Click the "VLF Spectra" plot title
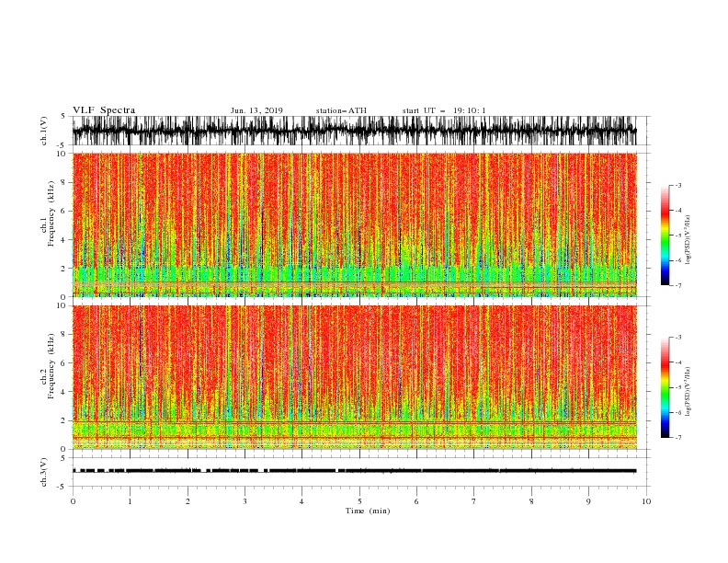The width and height of the screenshot is (728, 563). pos(104,110)
